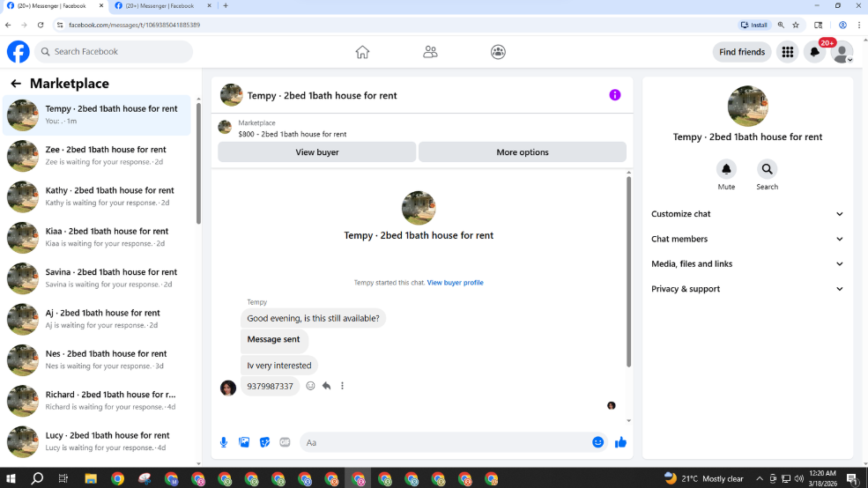868x488 pixels.
Task: Open the Facebook menu grid icon
Action: pos(787,52)
